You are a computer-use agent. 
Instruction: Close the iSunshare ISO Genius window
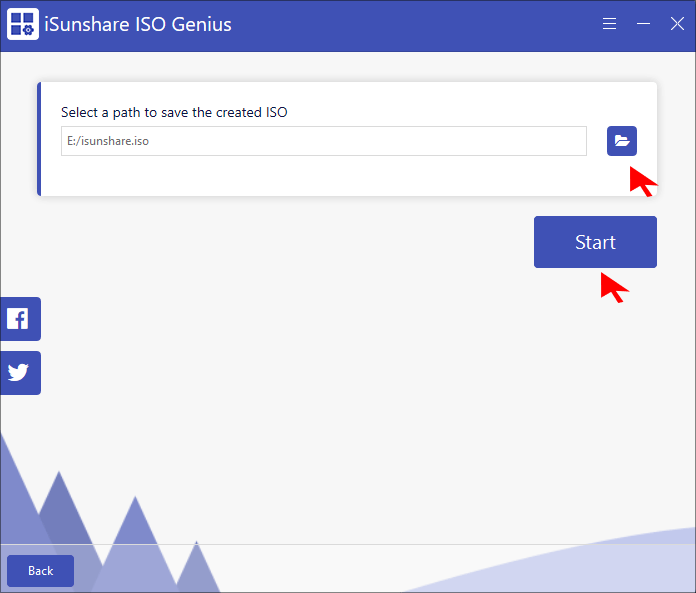pyautogui.click(x=677, y=24)
